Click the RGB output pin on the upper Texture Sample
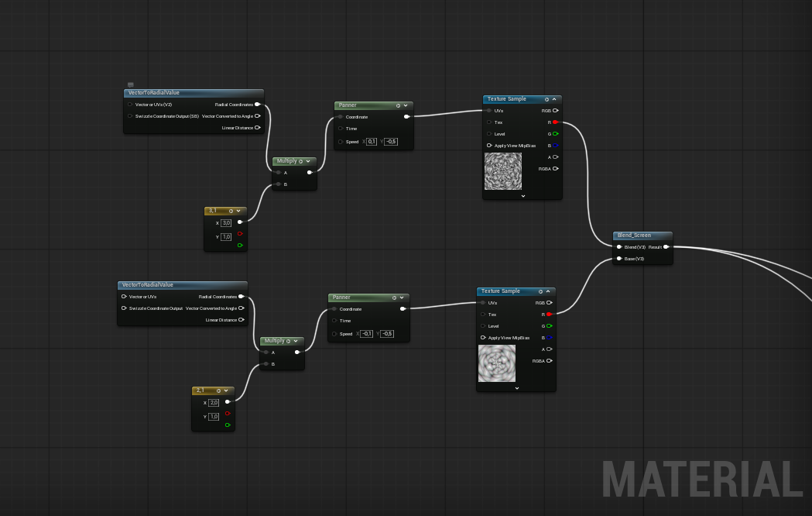The height and width of the screenshot is (516, 812). point(556,110)
